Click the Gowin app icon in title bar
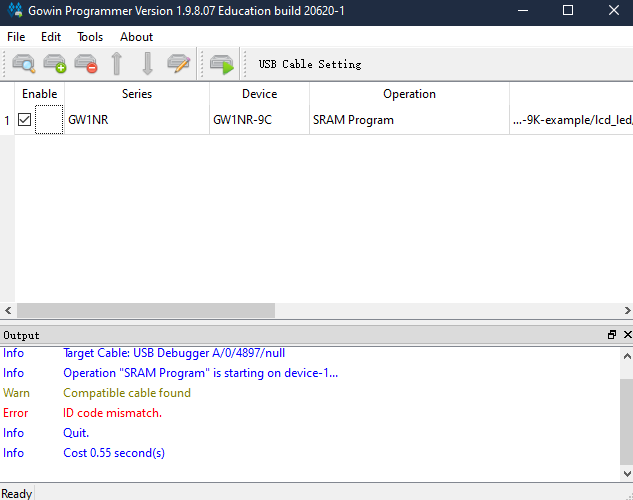Screen dimensions: 633x500 coord(15,10)
